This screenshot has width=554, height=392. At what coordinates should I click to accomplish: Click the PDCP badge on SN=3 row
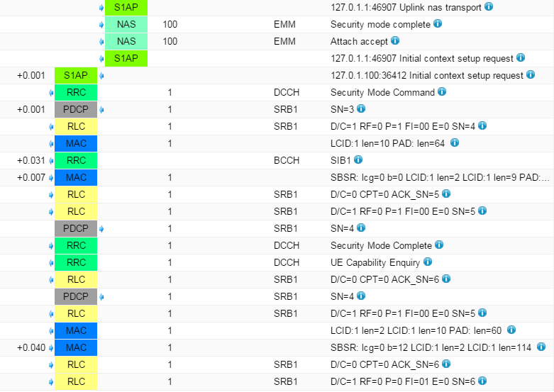[x=75, y=109]
